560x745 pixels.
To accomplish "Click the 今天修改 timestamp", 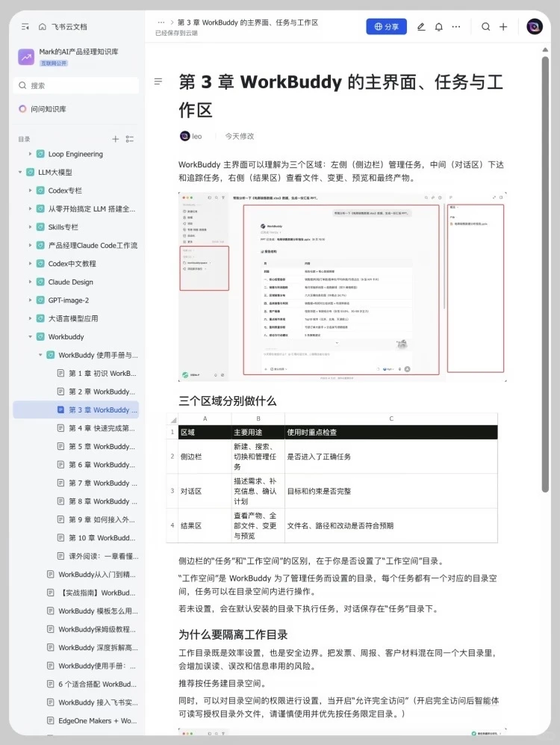I will coord(239,136).
